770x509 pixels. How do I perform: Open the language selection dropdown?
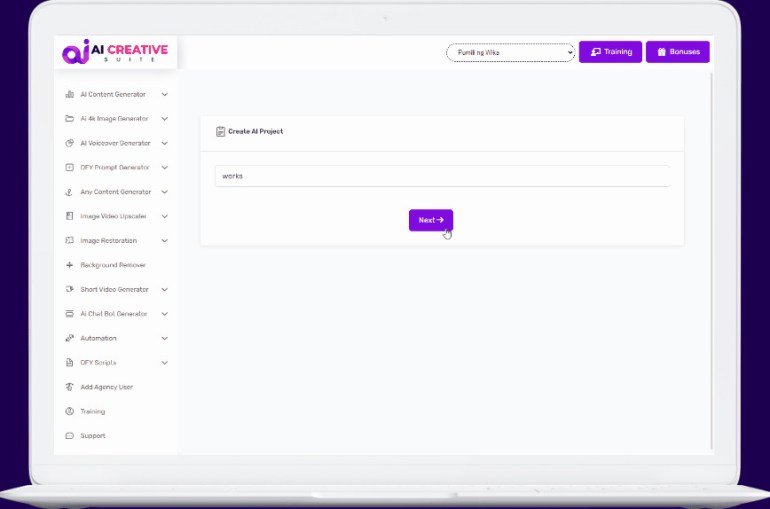tap(510, 53)
